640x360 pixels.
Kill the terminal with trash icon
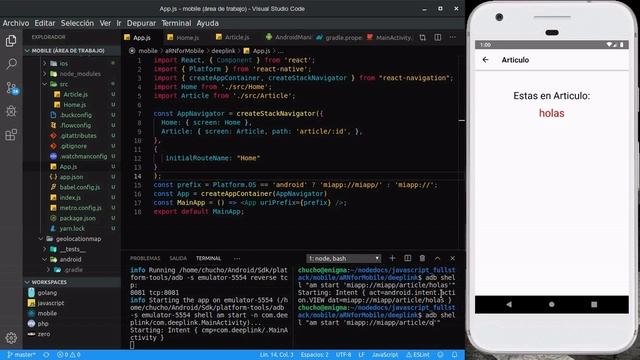tap(422, 258)
